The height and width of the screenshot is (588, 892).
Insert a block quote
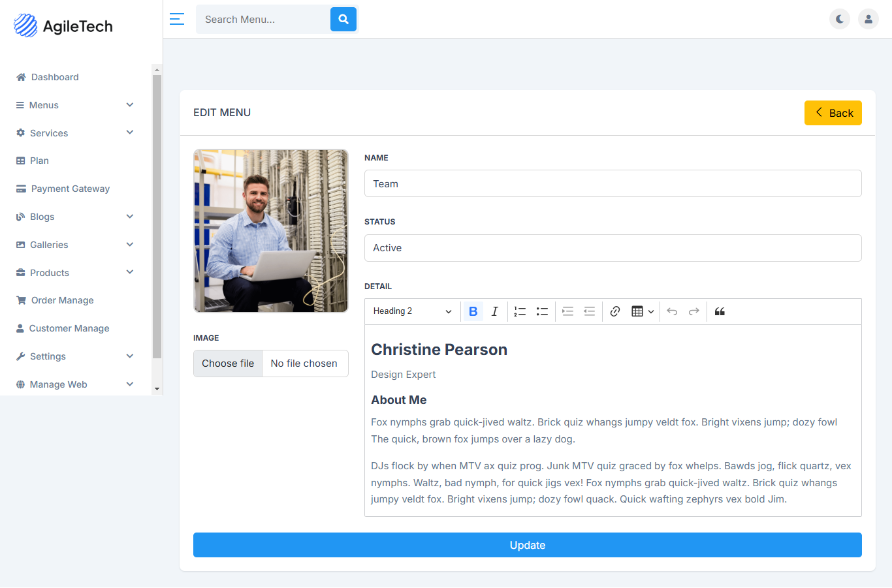point(720,311)
